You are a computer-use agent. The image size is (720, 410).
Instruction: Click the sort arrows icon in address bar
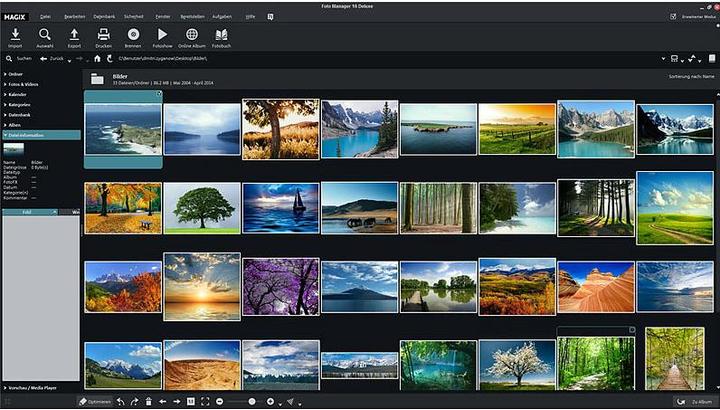[x=692, y=59]
